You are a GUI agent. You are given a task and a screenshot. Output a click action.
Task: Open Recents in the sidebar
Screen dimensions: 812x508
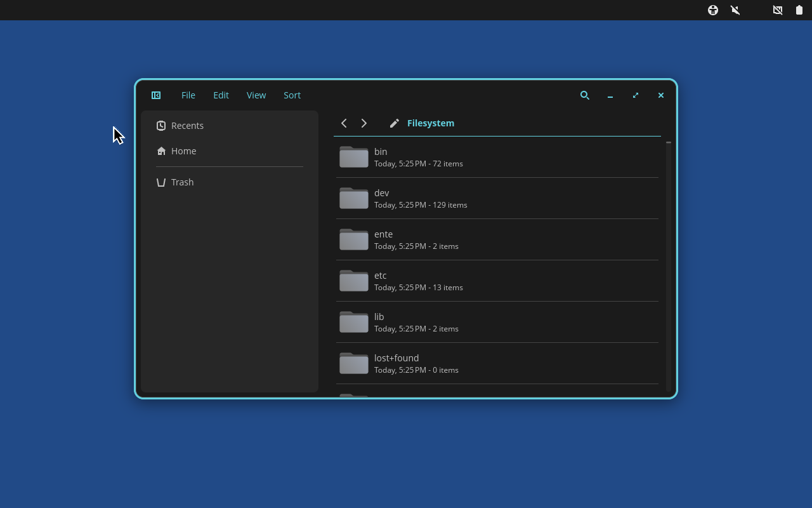point(230,126)
